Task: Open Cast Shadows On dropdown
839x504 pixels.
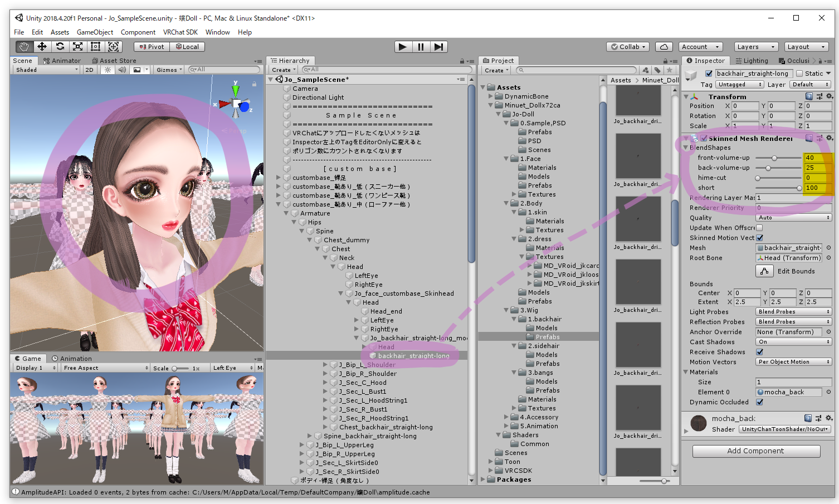Action: pyautogui.click(x=794, y=342)
